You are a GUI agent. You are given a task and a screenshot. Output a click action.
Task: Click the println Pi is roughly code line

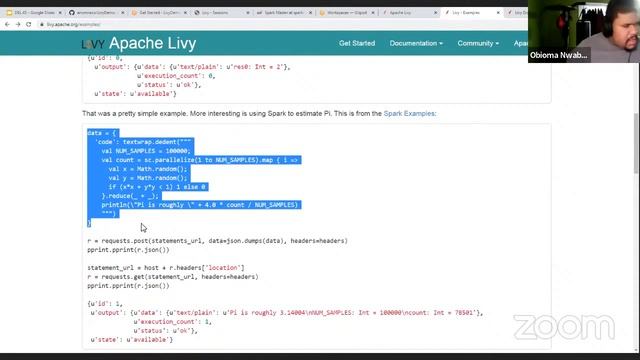coord(200,205)
